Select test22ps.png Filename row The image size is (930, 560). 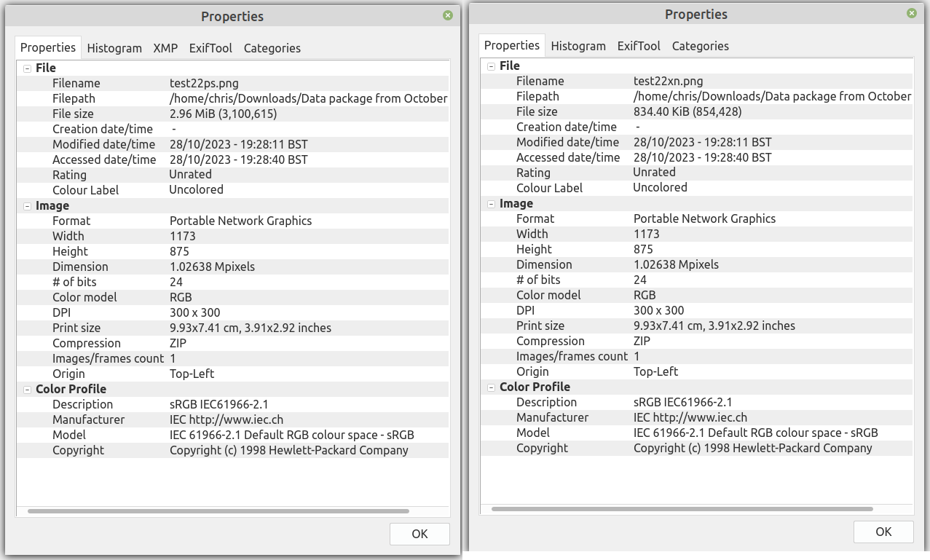coord(204,83)
